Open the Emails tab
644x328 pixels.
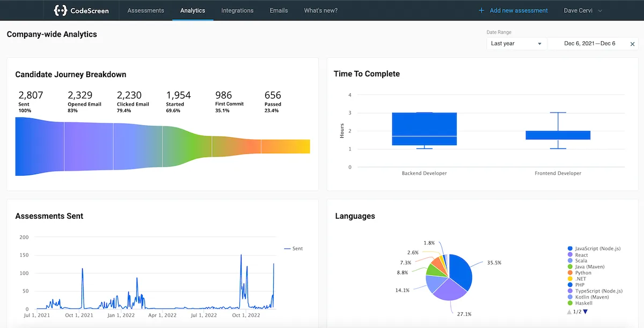279,10
